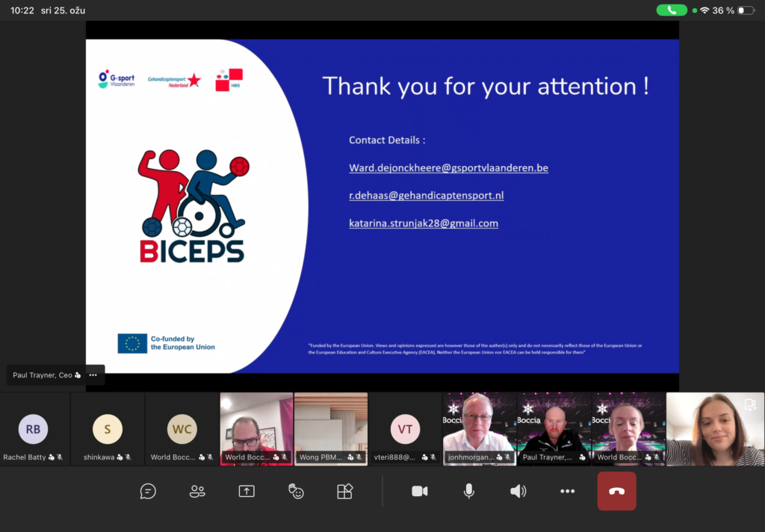Image resolution: width=765 pixels, height=532 pixels.
Task: Open the speaker audio output options
Action: pos(518,491)
